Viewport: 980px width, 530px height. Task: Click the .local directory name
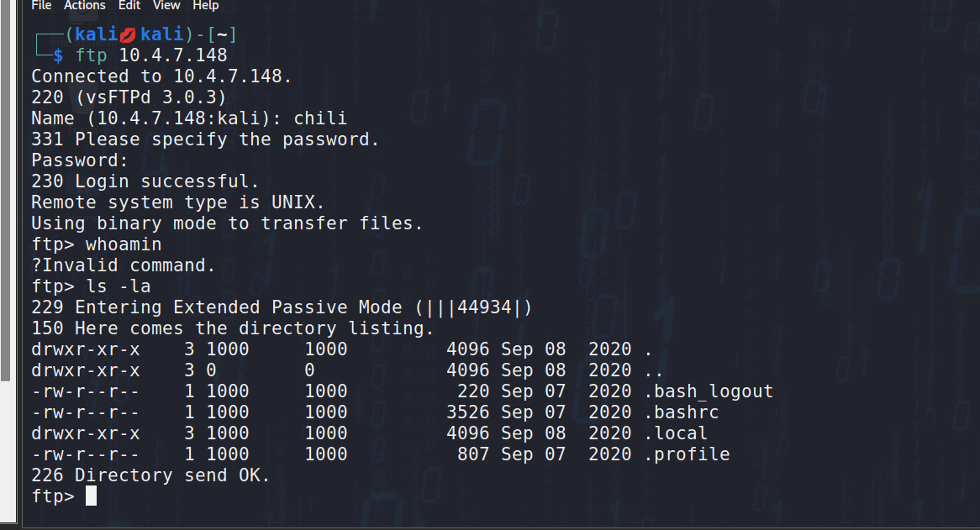coord(676,433)
